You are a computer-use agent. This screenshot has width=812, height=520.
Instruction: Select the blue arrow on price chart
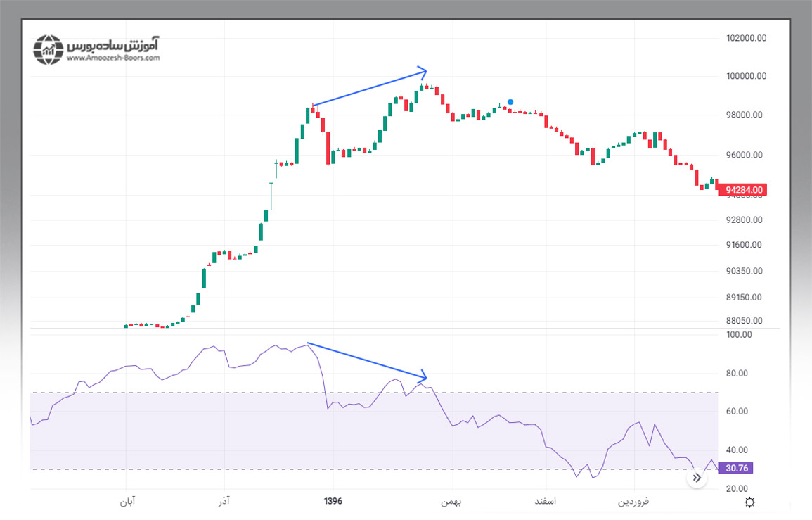369,88
